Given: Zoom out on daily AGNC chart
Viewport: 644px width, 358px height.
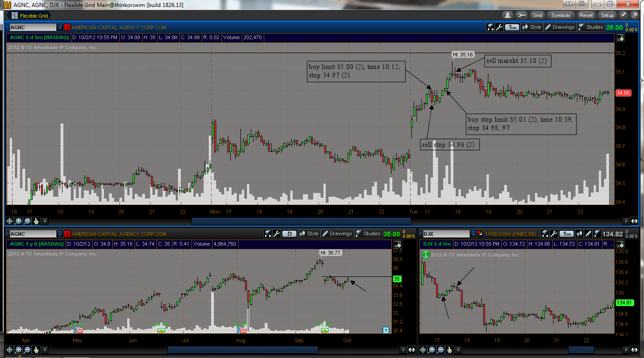Looking at the screenshot, I should (x=27, y=349).
